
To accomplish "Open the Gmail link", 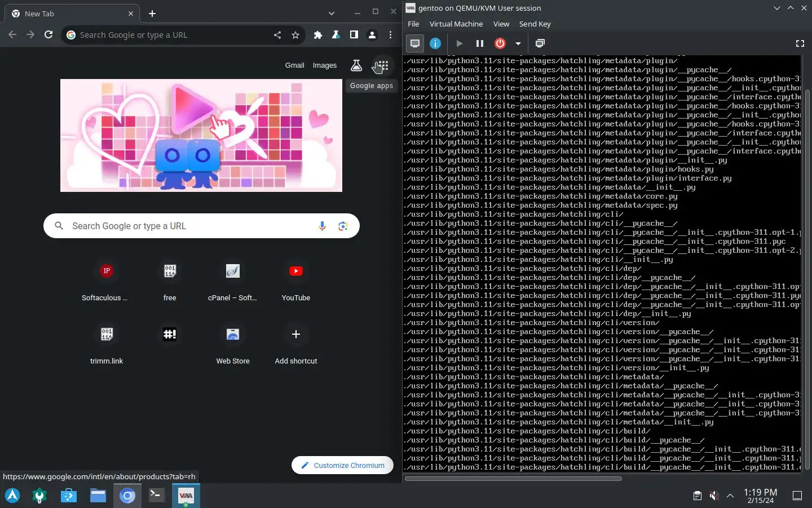I will coord(294,65).
